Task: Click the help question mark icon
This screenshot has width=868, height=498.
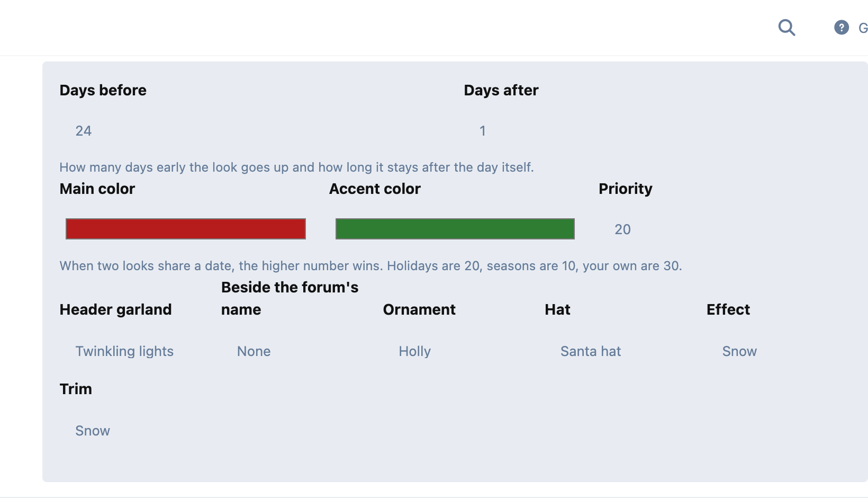Action: (x=842, y=28)
